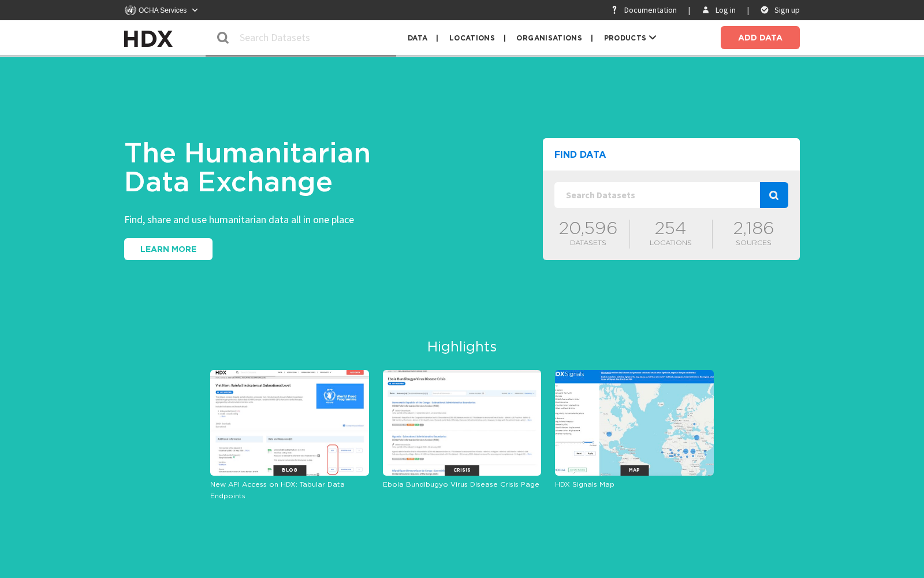Open the Documentation link
This screenshot has width=924, height=578.
pyautogui.click(x=650, y=10)
